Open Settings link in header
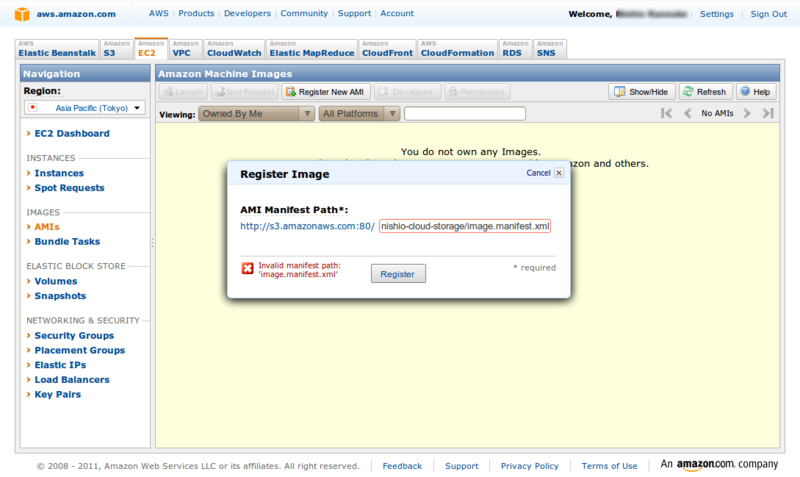 pos(716,14)
